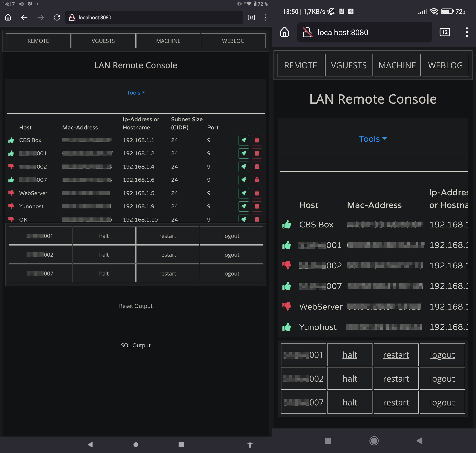Expand Tools dropdown in the right pane
The height and width of the screenshot is (453, 476).
click(x=373, y=139)
